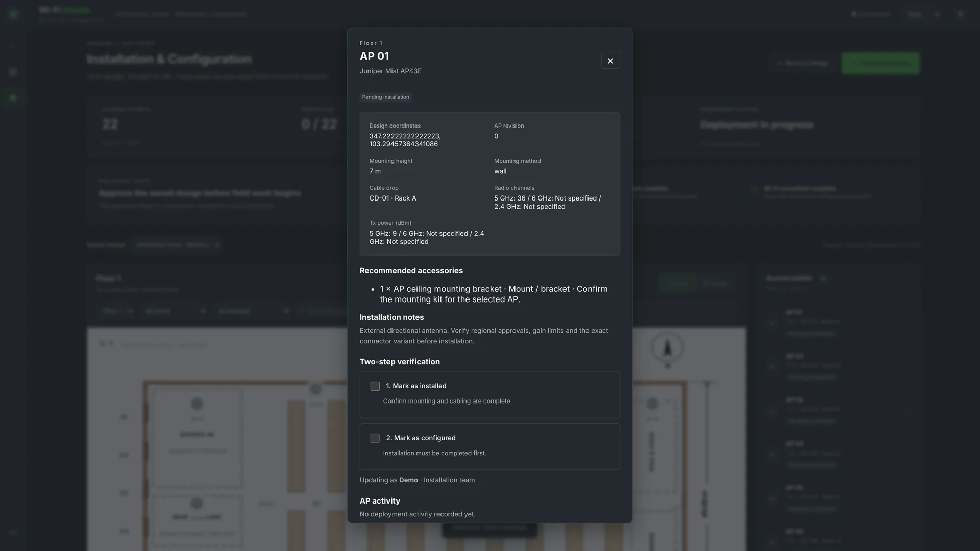
Task: Check the Mark as configured checkbox
Action: tap(375, 438)
